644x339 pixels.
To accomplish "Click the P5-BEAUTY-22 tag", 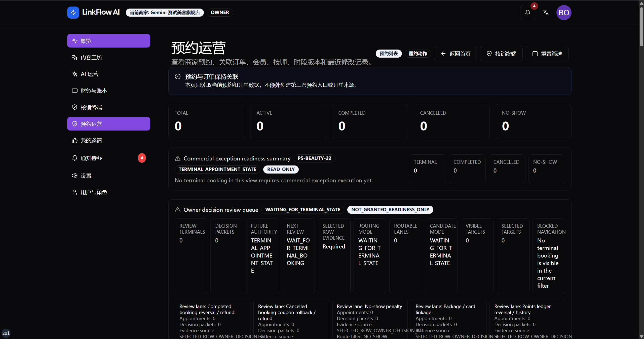I will [314, 158].
